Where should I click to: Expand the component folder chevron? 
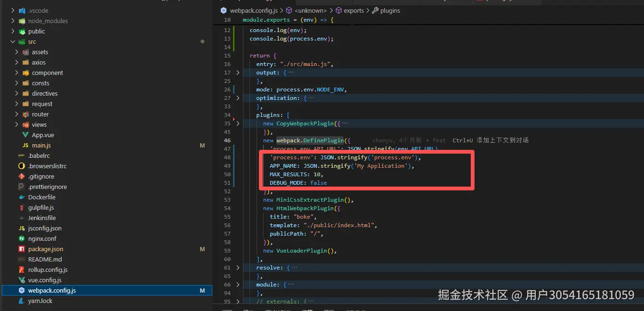pos(16,73)
